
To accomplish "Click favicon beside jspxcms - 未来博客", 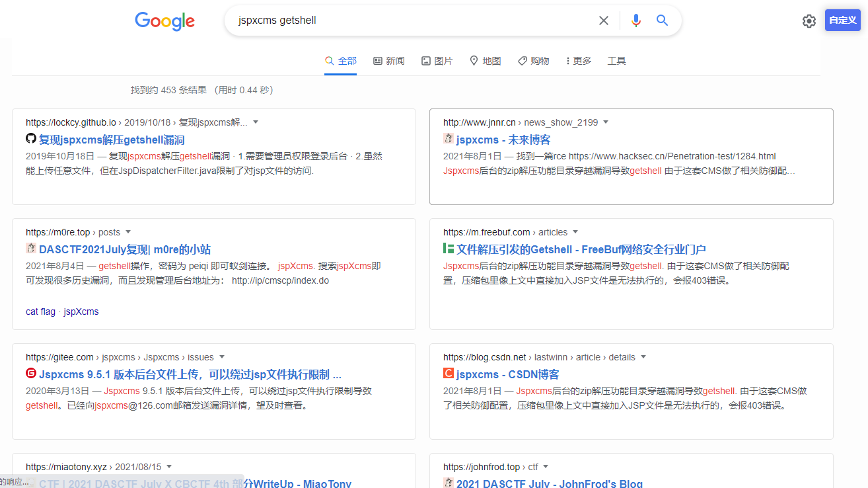I will coord(449,139).
